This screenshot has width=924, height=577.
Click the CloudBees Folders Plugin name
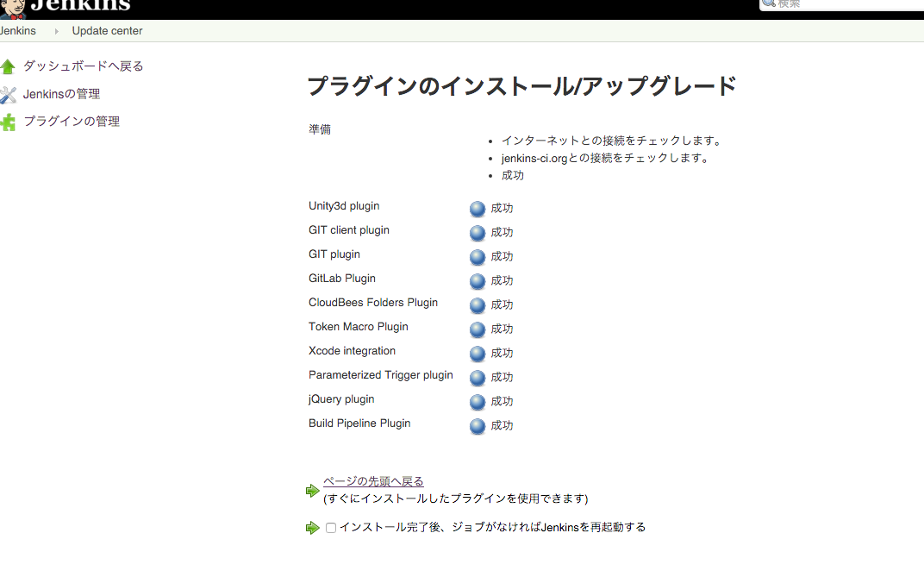coord(373,303)
